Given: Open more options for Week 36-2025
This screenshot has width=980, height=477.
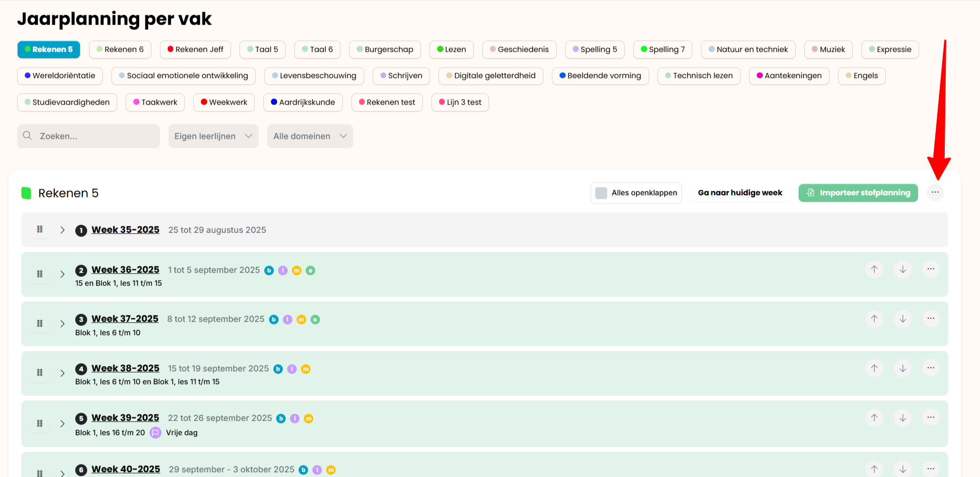Looking at the screenshot, I should pos(931,269).
